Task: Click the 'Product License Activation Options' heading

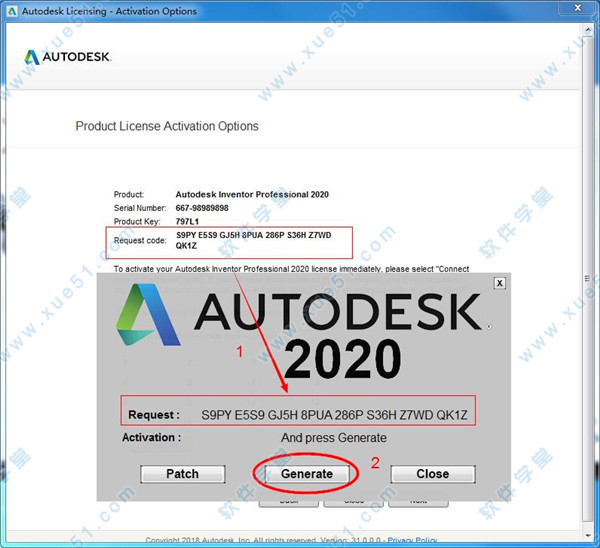Action: coord(167,126)
